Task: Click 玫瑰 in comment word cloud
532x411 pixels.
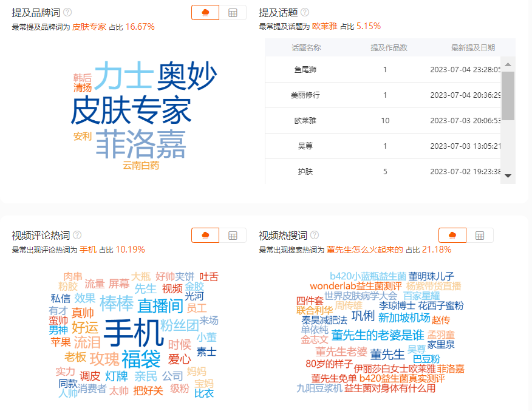Action: click(x=104, y=359)
